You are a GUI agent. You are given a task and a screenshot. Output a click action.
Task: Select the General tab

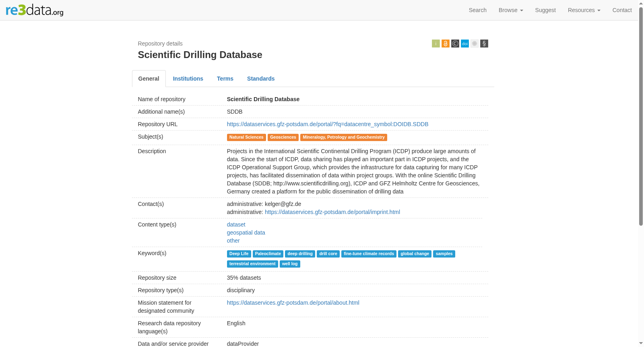pyautogui.click(x=149, y=79)
